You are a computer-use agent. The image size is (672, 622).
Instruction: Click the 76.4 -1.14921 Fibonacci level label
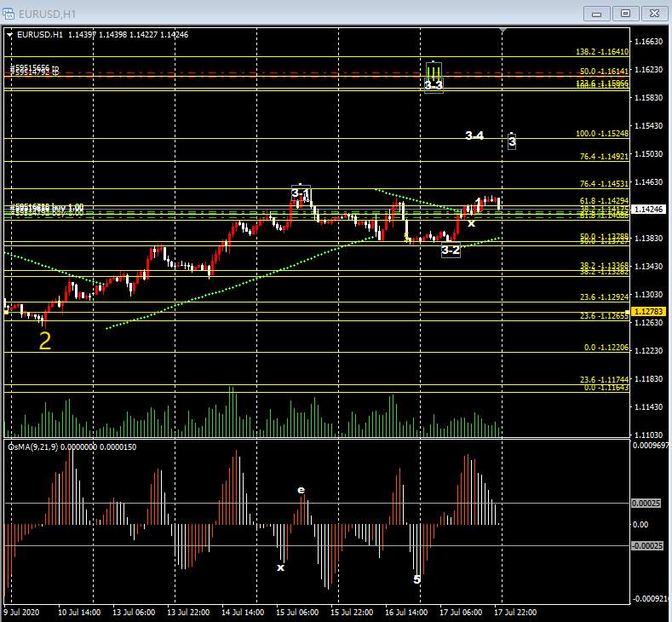(x=604, y=157)
